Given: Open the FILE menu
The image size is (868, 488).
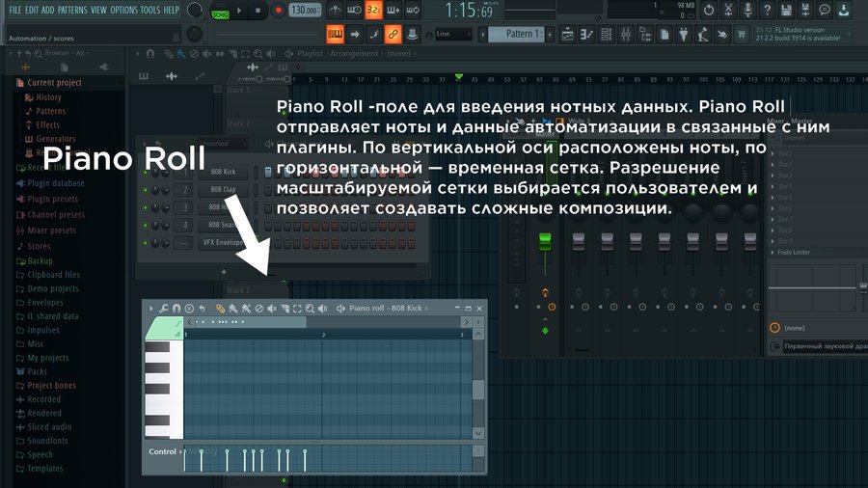Looking at the screenshot, I should pyautogui.click(x=15, y=10).
